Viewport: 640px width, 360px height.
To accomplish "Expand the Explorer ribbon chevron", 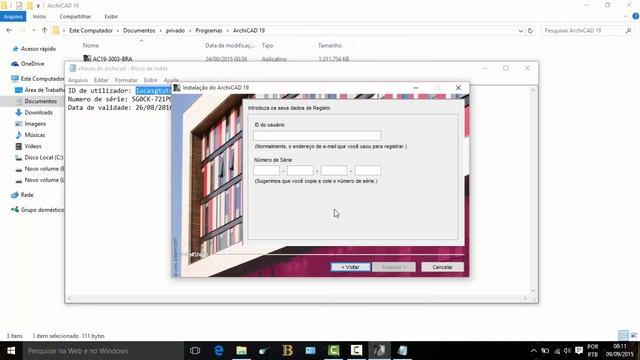I will 626,16.
